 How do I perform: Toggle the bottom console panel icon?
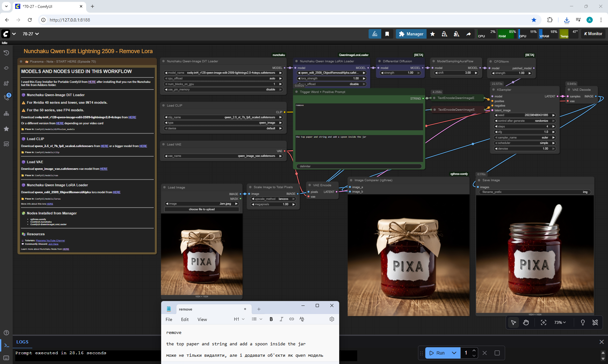click(6, 345)
